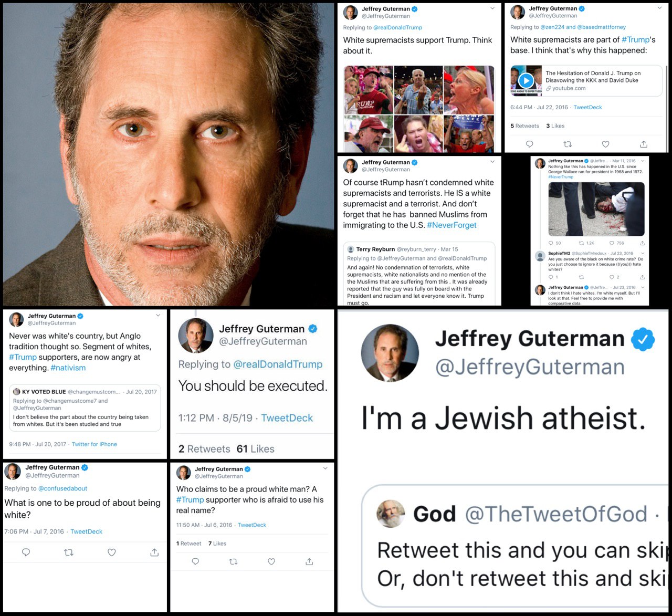Click share icon under the YouTube link tweet
This screenshot has height=616, width=672.
tap(644, 144)
